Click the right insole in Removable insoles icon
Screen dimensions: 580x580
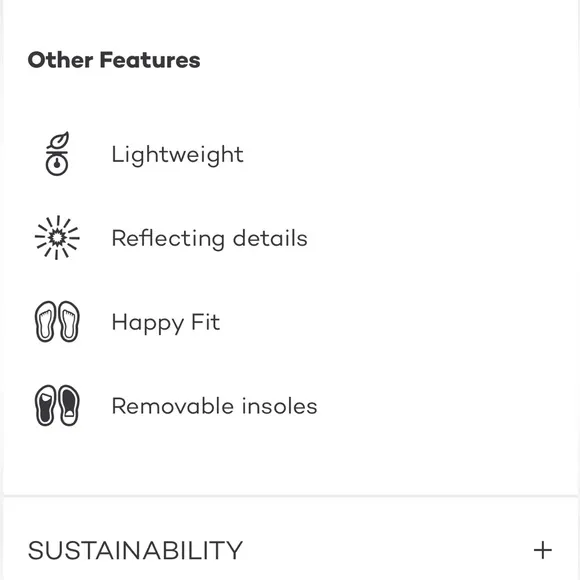[69, 405]
